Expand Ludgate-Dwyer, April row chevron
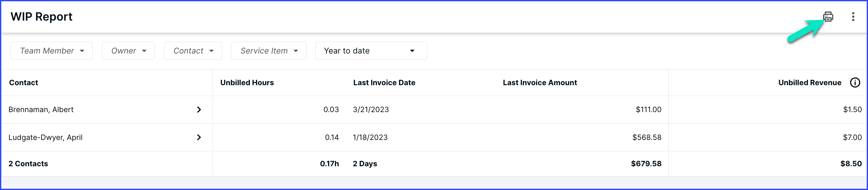Screen dimensions: 868x190 point(199,137)
